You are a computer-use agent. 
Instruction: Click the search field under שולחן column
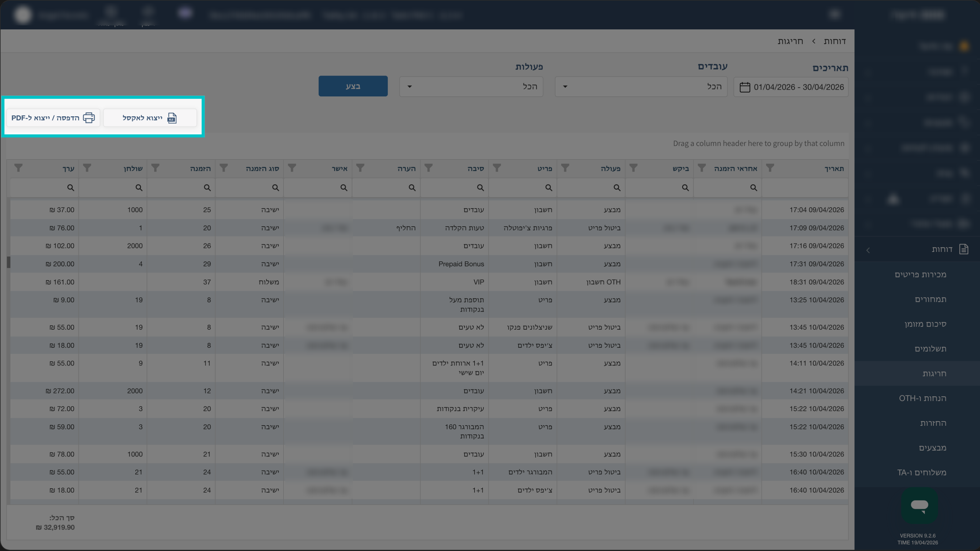113,188
